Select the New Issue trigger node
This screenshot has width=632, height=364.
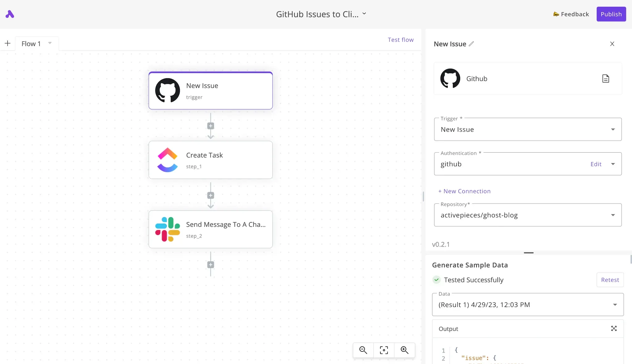tap(210, 91)
